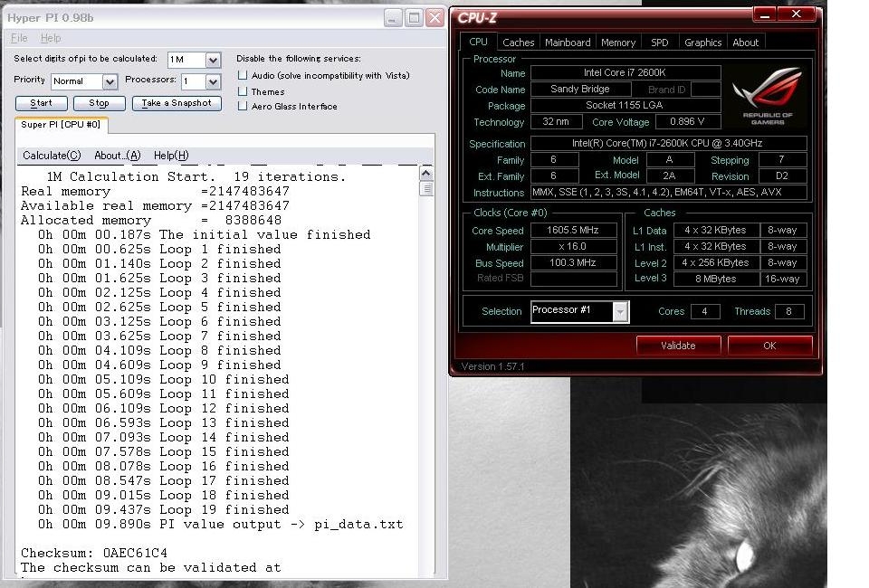This screenshot has width=869, height=588.
Task: Close the CPU-Z window
Action: [797, 15]
